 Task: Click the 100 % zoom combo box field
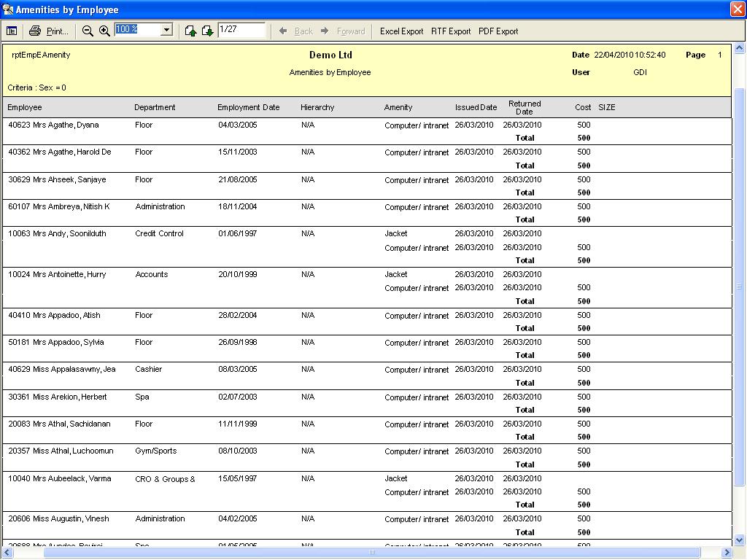point(137,30)
